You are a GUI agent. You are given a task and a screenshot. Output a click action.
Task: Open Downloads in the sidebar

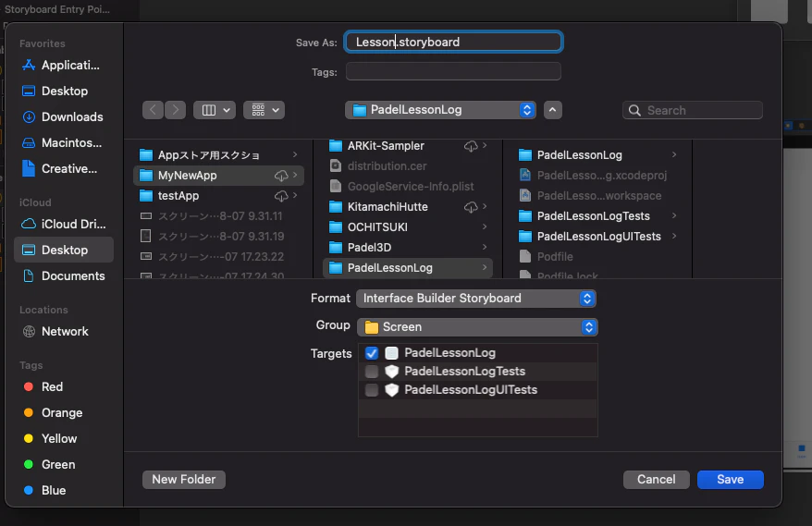(x=62, y=117)
